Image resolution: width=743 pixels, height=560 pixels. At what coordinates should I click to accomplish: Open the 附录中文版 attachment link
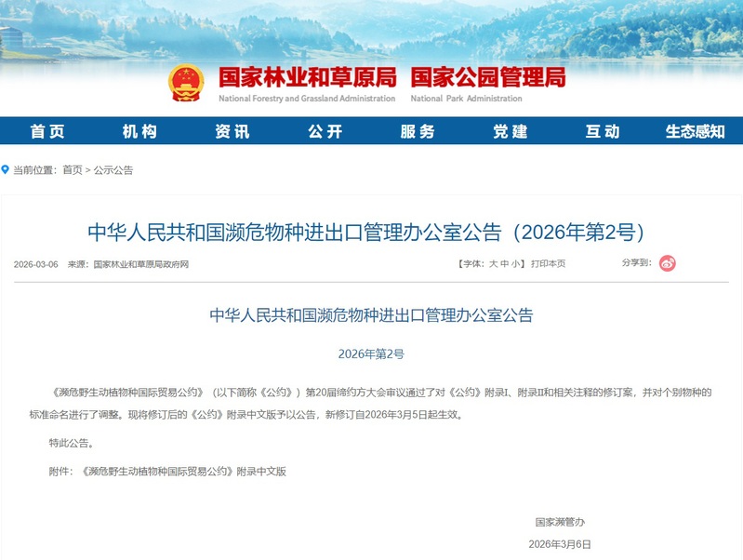click(x=184, y=472)
